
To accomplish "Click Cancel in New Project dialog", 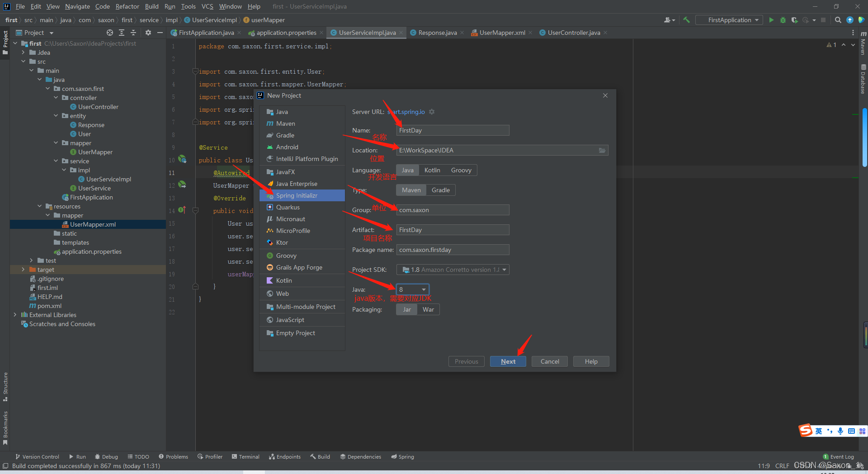I will click(x=550, y=361).
